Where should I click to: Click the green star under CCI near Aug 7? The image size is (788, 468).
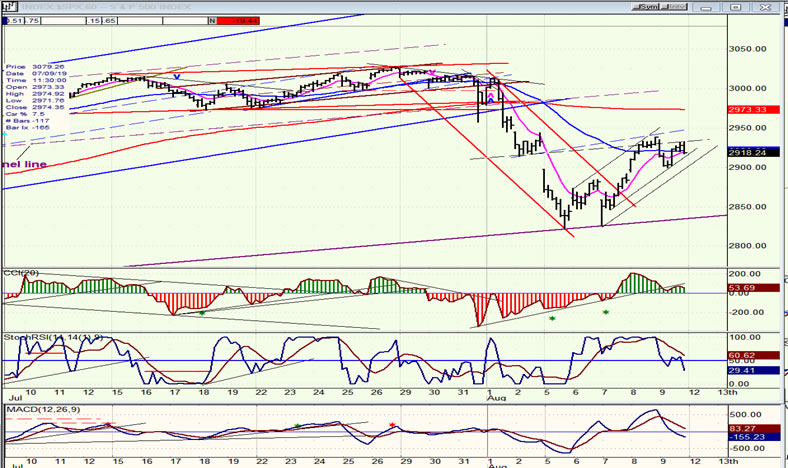pyautogui.click(x=606, y=312)
